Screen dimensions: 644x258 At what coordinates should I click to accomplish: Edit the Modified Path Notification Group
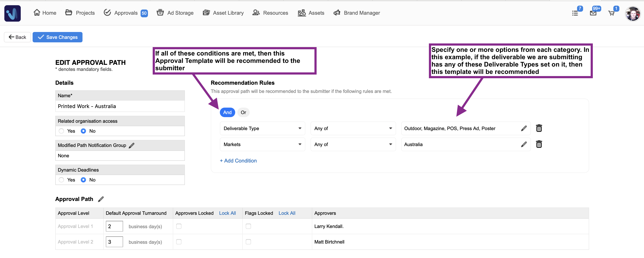coord(132,145)
